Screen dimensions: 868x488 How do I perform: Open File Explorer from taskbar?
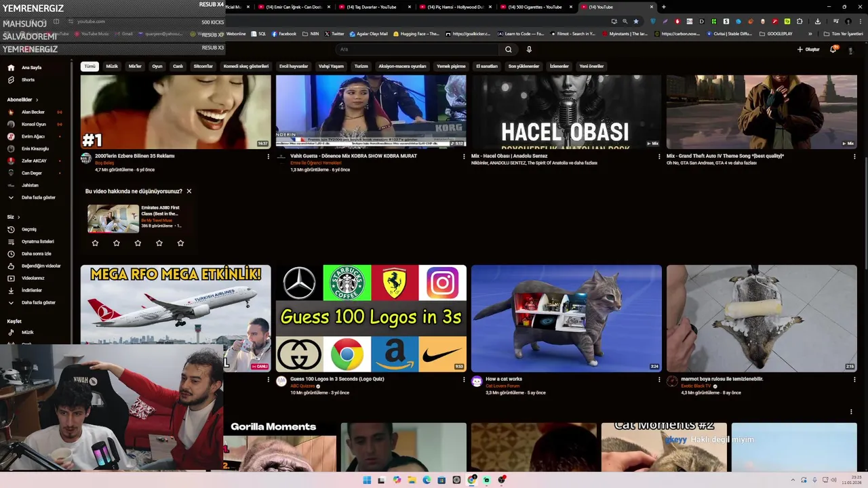(x=412, y=480)
